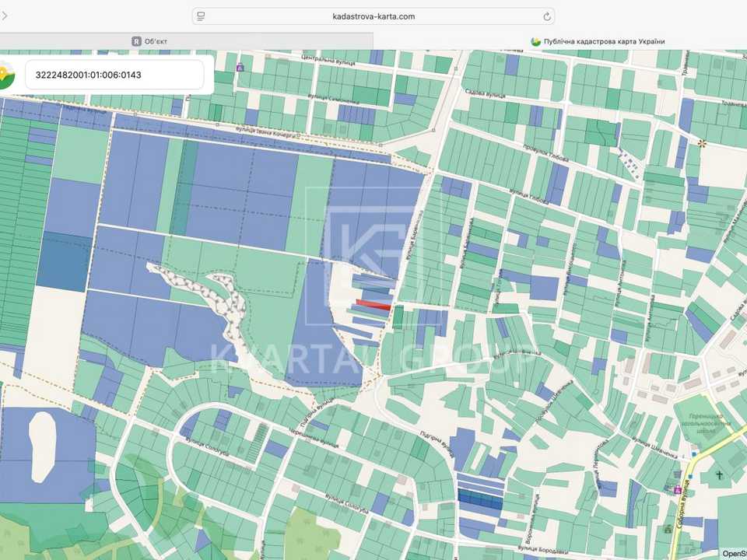Click the kadastrova-karta.com address bar text
The width and height of the screenshot is (747, 560).
pos(373,16)
